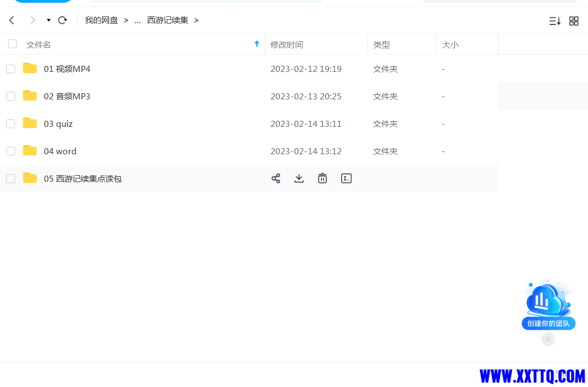
Task: Select 西游记续集 in the breadcrumb
Action: [168, 20]
